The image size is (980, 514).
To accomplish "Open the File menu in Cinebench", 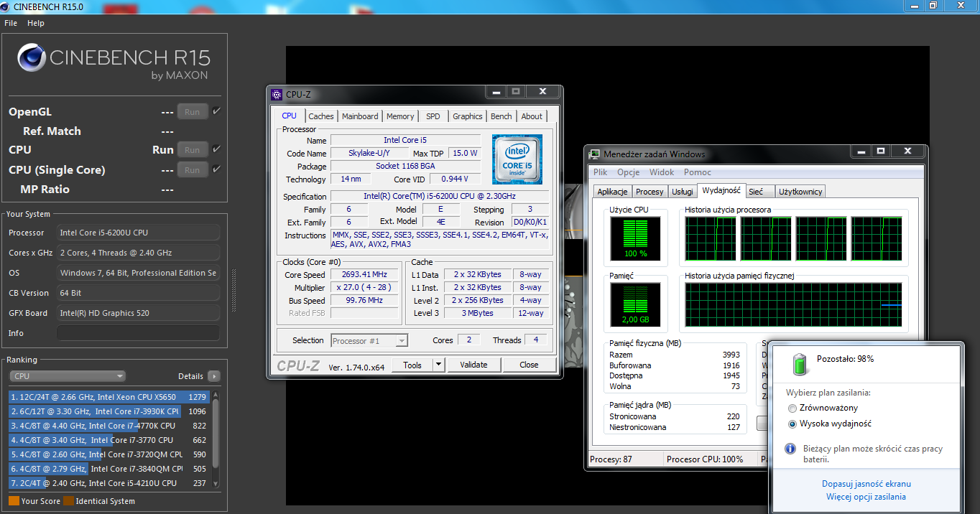I will coord(11,23).
